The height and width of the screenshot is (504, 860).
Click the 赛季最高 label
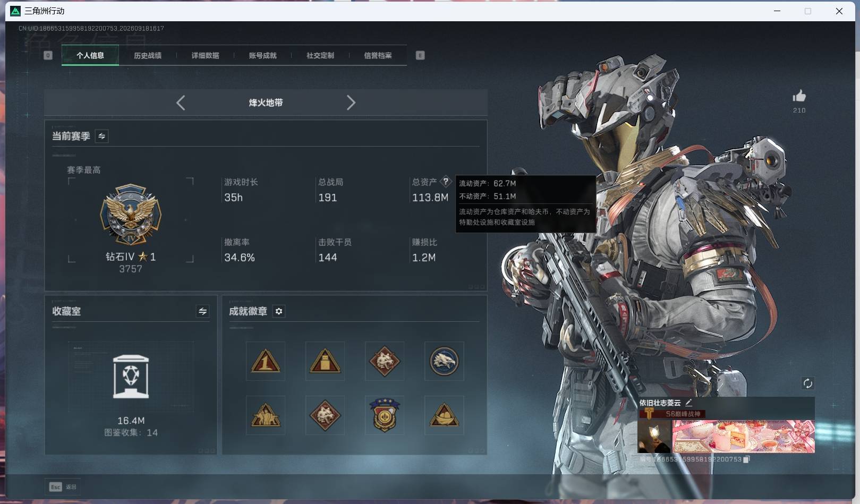click(x=84, y=170)
